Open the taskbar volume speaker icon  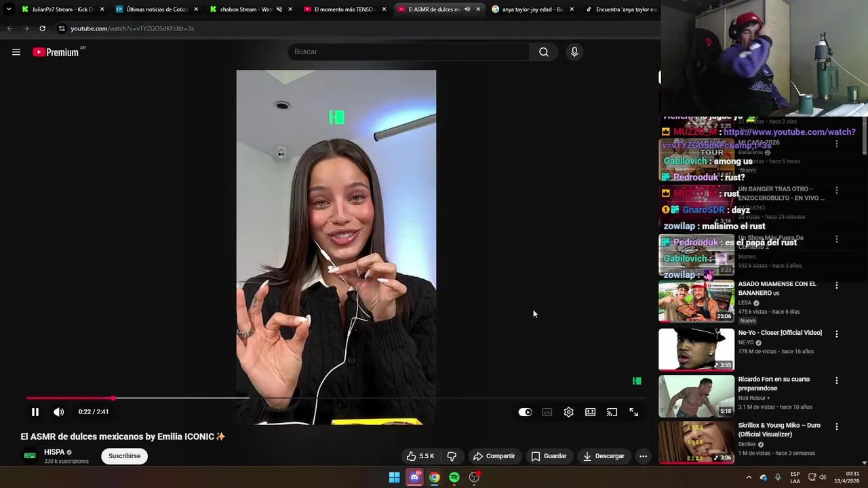(x=823, y=477)
